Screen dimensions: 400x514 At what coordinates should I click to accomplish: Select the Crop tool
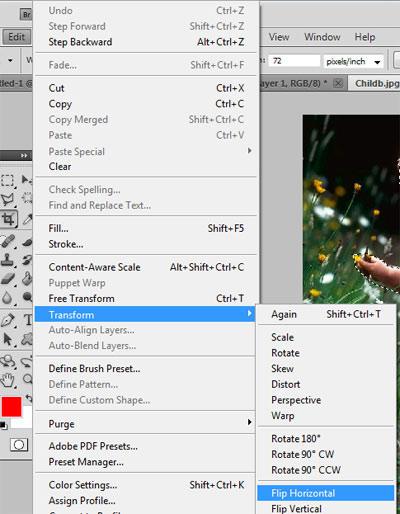(8, 219)
